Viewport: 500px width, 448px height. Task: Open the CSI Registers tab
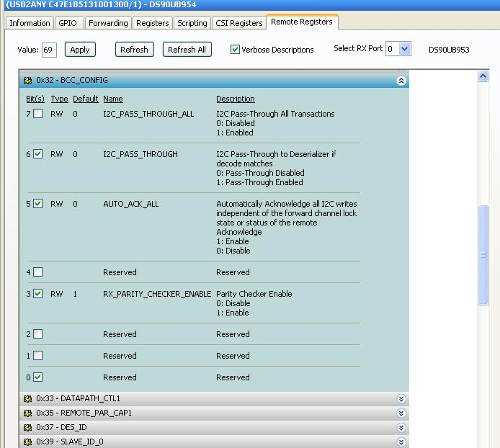click(x=239, y=23)
